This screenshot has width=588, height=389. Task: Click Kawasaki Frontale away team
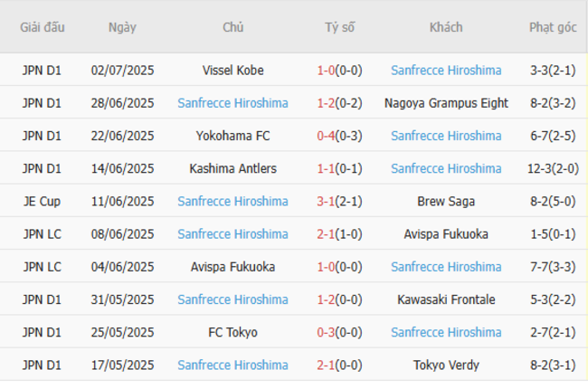446,299
